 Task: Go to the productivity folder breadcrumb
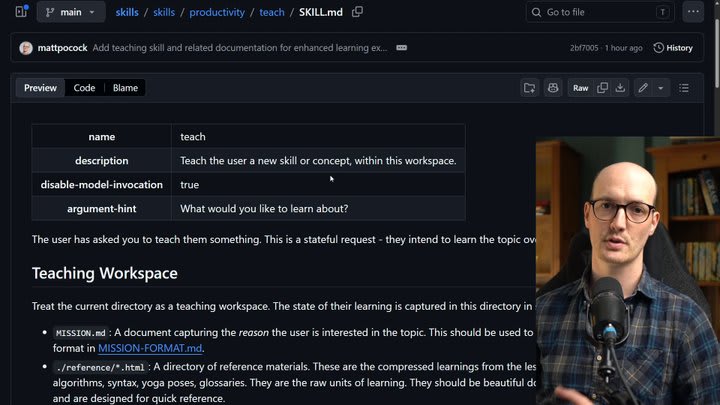click(217, 12)
